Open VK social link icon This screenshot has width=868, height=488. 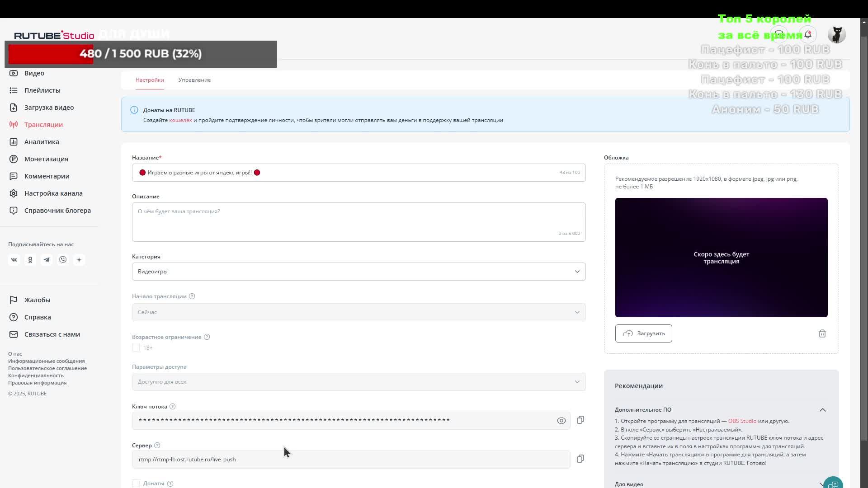click(14, 260)
